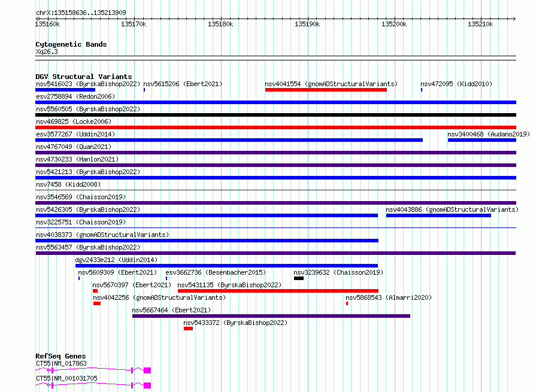Open the nsv3225751 (Chaisson2019) label
Screen dimensions: 533x392
point(81,222)
